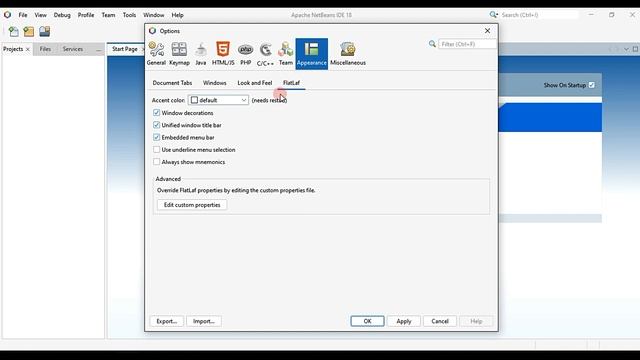
Task: Switch to the Projects panel tab
Action: [13, 49]
